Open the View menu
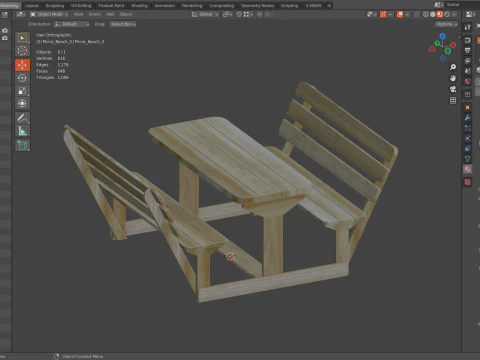Screen dimensions: 480x360 [78, 14]
